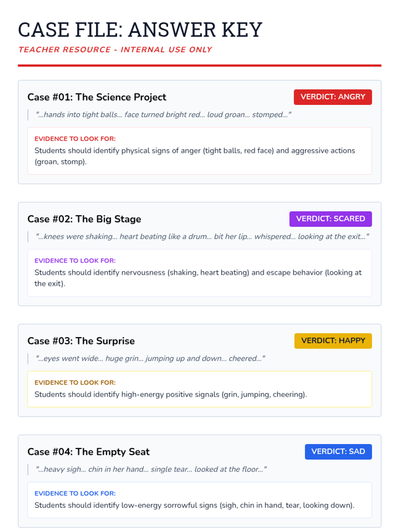Click the red EVIDENCE TO LOOK FOR label

(x=75, y=139)
